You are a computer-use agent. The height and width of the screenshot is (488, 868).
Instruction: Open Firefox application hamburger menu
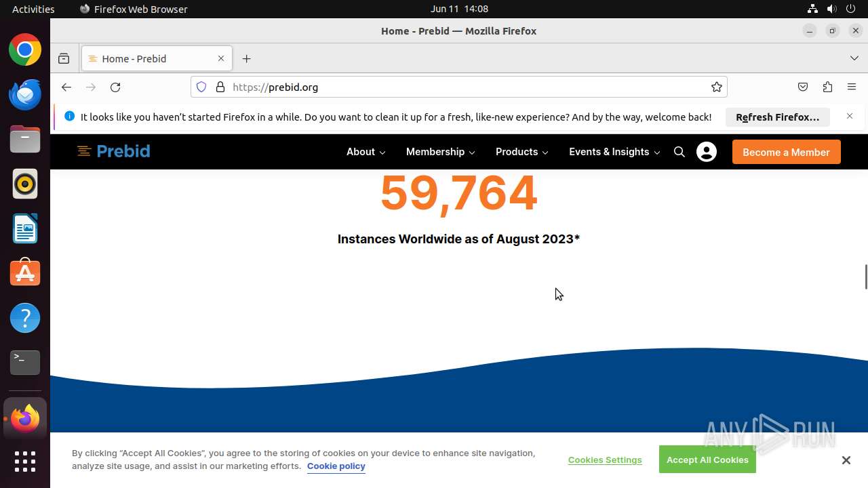pyautogui.click(x=852, y=87)
